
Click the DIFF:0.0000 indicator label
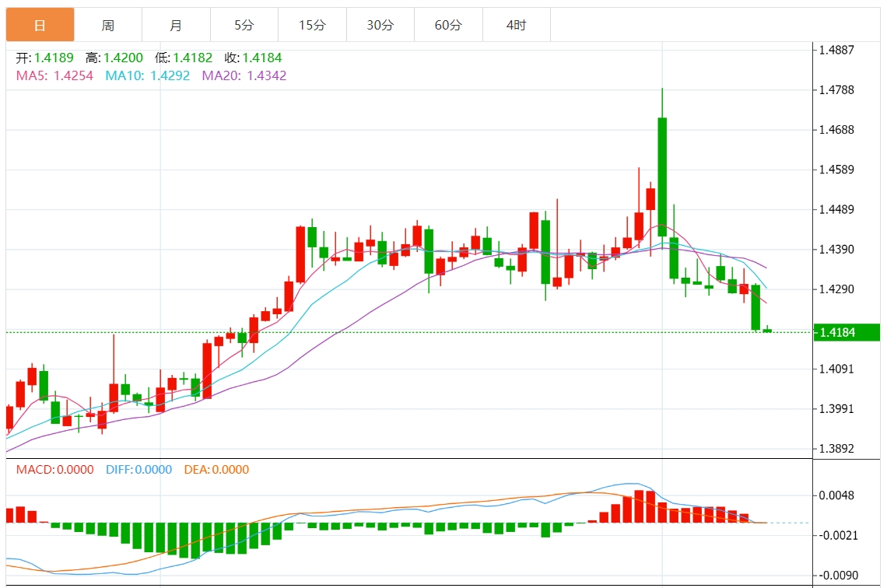click(138, 470)
